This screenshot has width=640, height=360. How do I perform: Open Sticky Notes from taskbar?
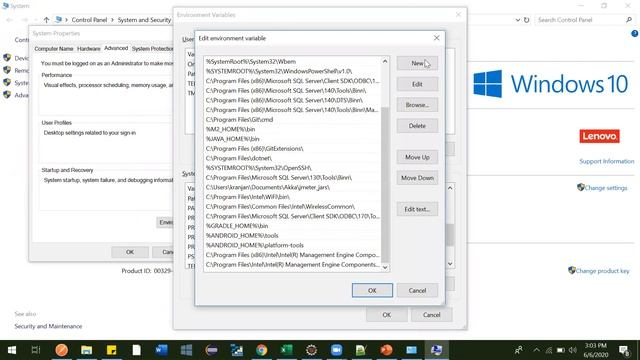click(x=111, y=350)
